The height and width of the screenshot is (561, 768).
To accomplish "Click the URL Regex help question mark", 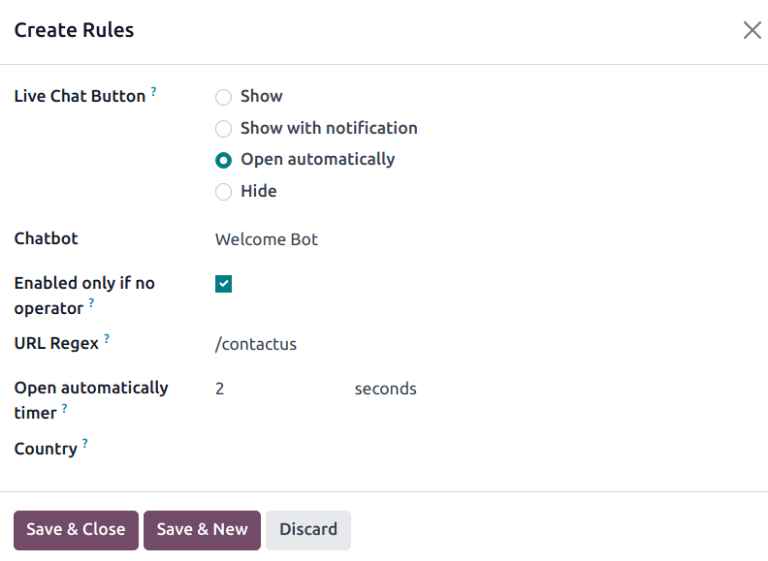I will (107, 339).
